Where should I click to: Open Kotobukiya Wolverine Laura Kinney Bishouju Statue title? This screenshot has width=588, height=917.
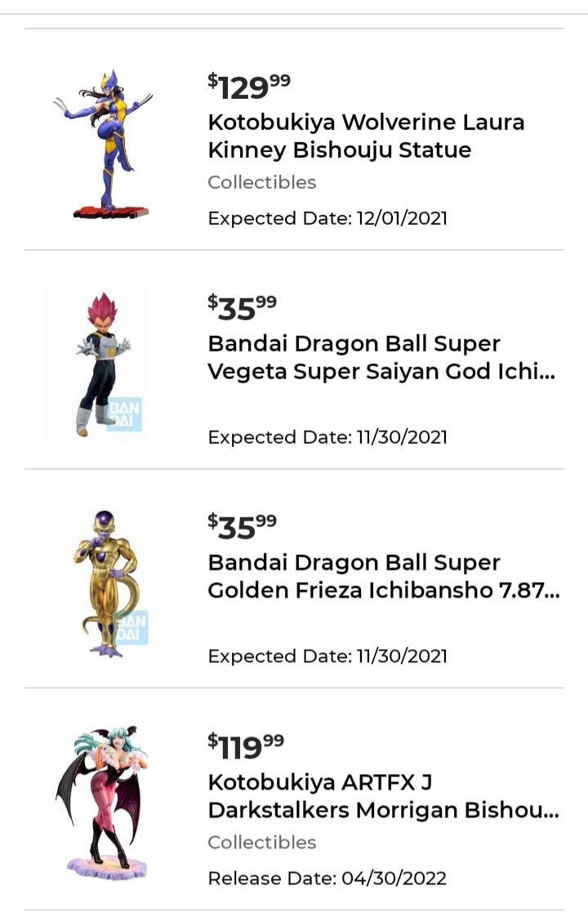[366, 136]
